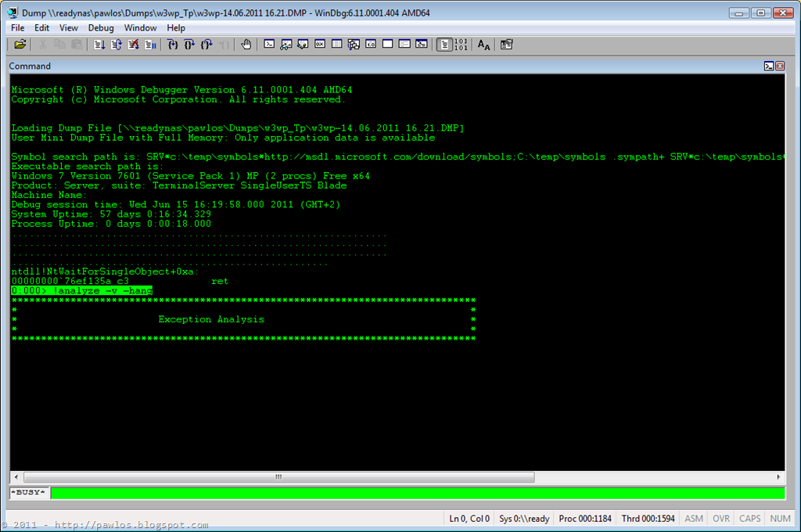This screenshot has height=532, width=801.
Task: Click the *BUSY* prompt label
Action: (x=29, y=493)
